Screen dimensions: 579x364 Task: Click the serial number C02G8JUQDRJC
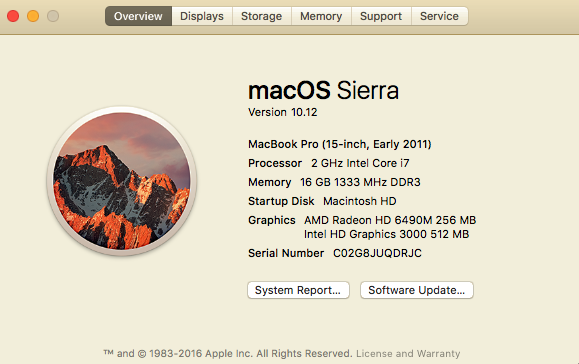tap(377, 253)
